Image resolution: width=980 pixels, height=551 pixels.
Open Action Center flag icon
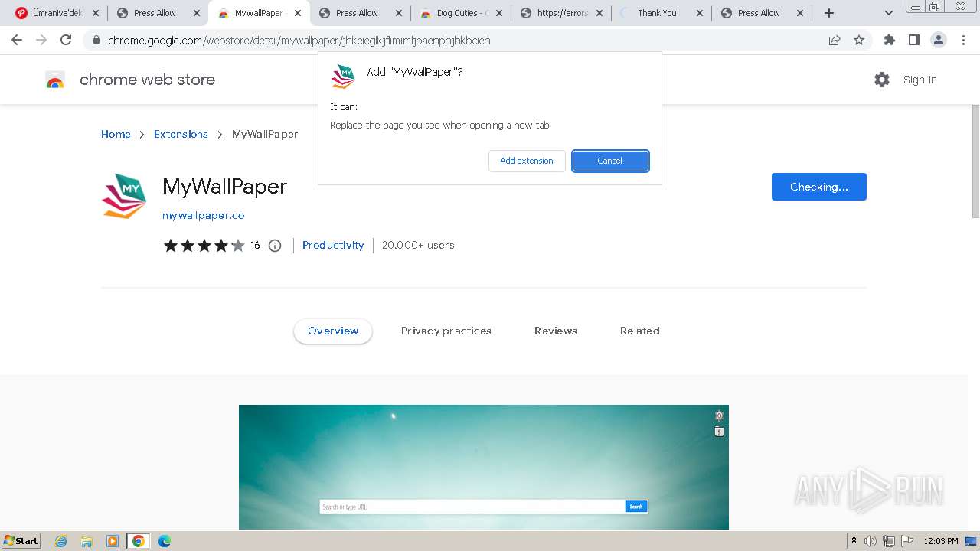click(x=907, y=541)
